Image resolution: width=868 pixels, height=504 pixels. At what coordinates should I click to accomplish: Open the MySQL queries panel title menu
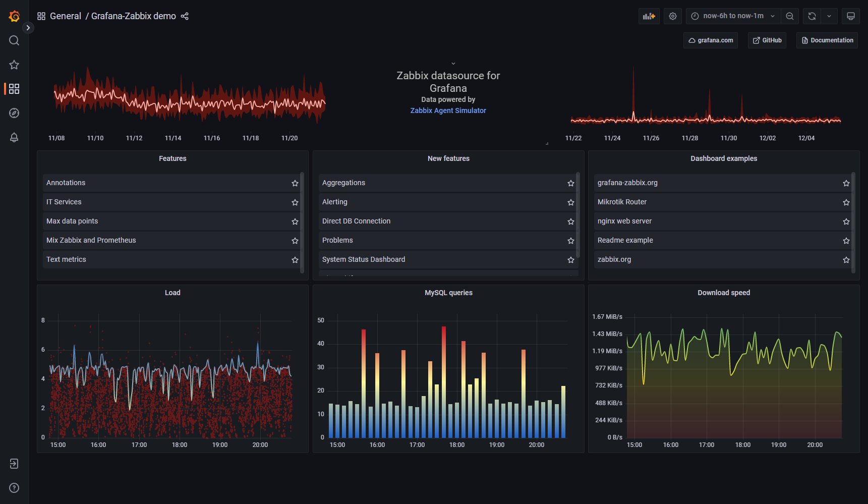[448, 293]
